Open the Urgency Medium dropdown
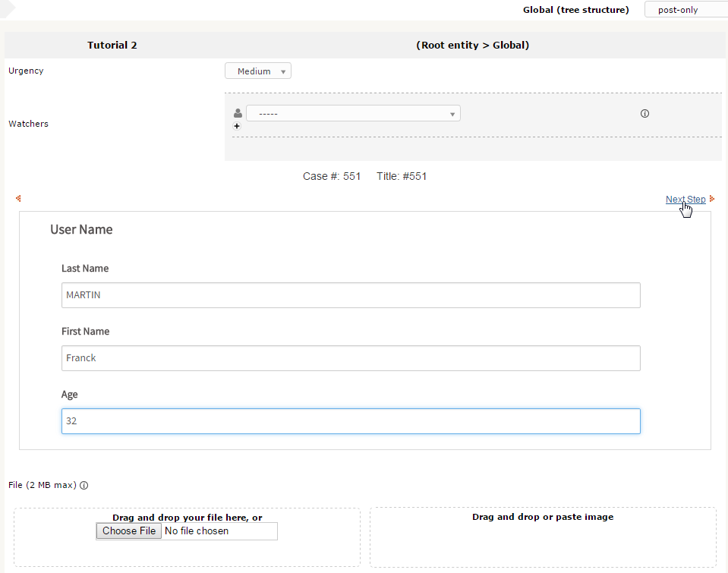This screenshot has width=728, height=573. tap(258, 71)
